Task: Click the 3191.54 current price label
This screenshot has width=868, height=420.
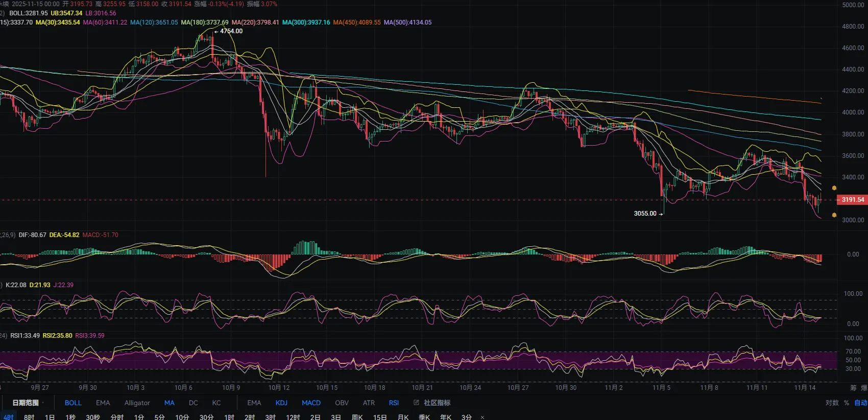Action: (x=852, y=200)
